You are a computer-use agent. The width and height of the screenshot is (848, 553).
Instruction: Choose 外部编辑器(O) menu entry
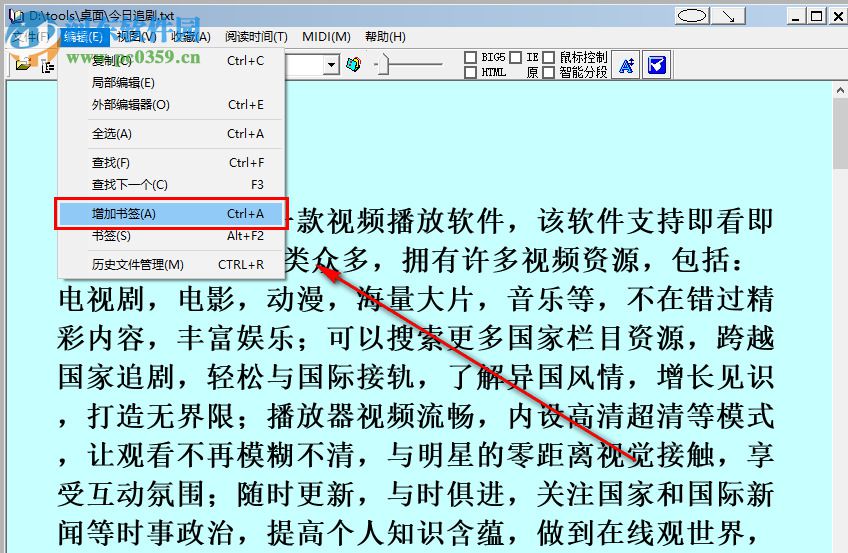171,105
